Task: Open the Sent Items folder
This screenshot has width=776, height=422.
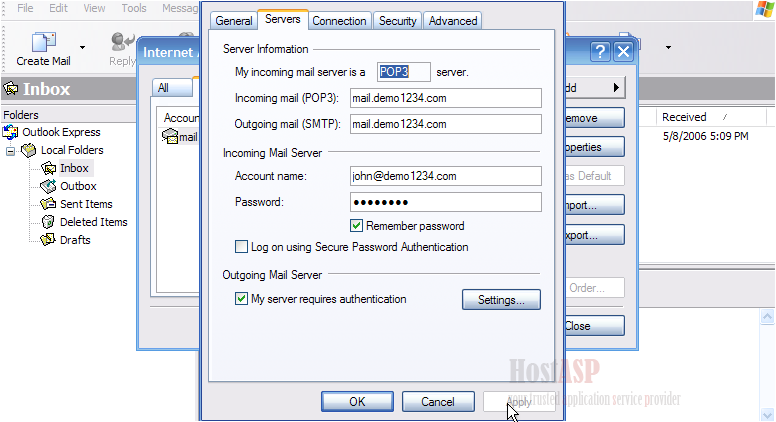Action: point(85,204)
